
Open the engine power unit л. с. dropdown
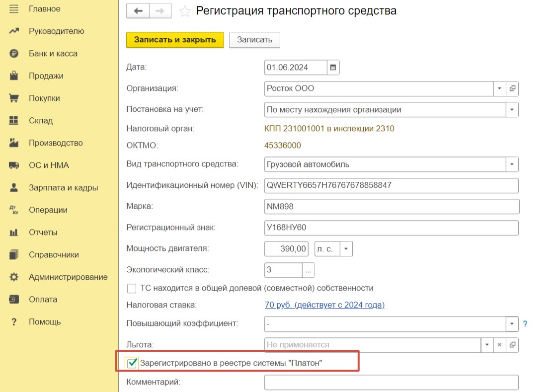click(346, 248)
